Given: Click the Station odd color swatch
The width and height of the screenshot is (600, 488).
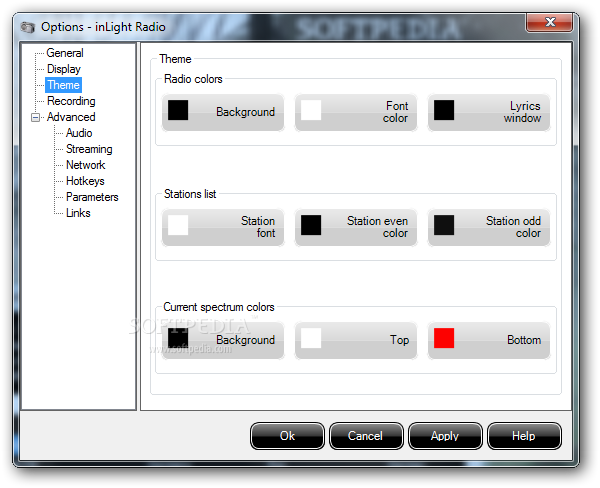Looking at the screenshot, I should pos(444,225).
